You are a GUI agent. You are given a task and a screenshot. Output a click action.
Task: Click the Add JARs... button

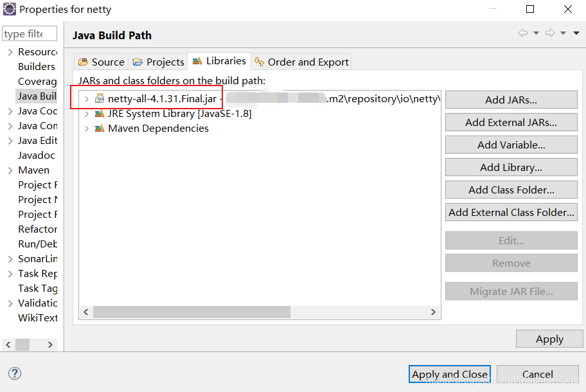[511, 100]
